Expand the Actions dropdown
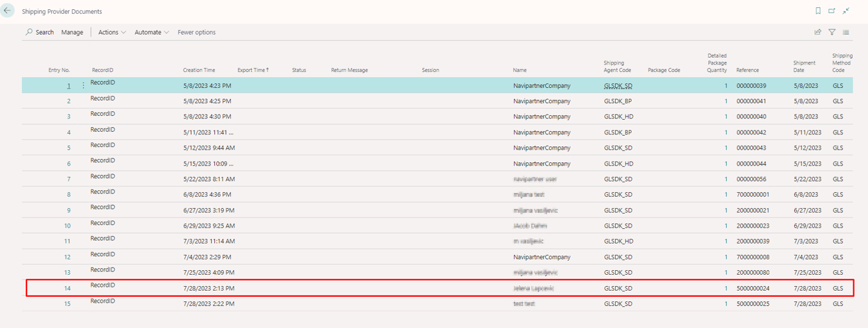This screenshot has height=328, width=868. [112, 32]
